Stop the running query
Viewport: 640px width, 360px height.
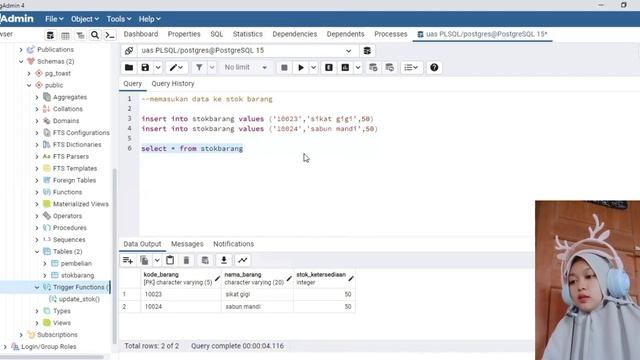pyautogui.click(x=284, y=67)
